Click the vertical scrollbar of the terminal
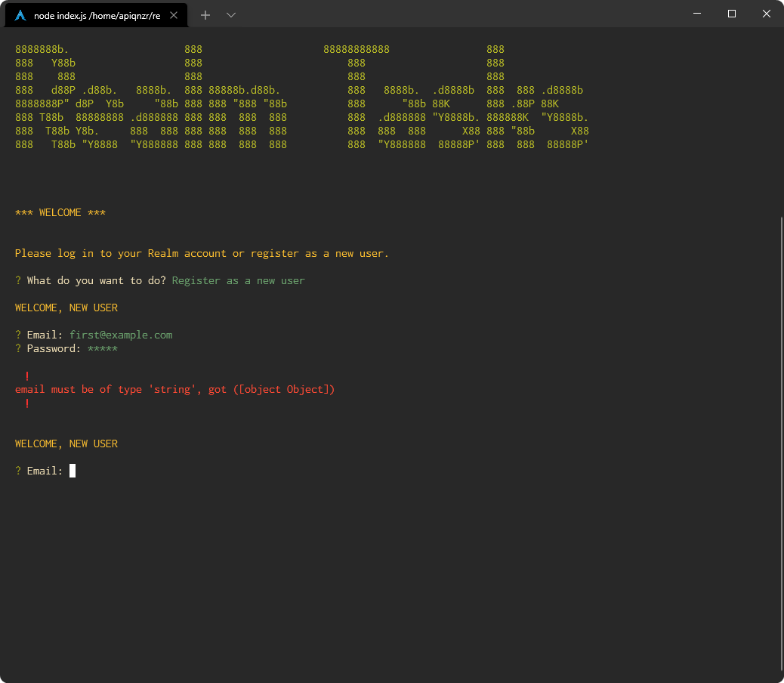 tap(782, 444)
